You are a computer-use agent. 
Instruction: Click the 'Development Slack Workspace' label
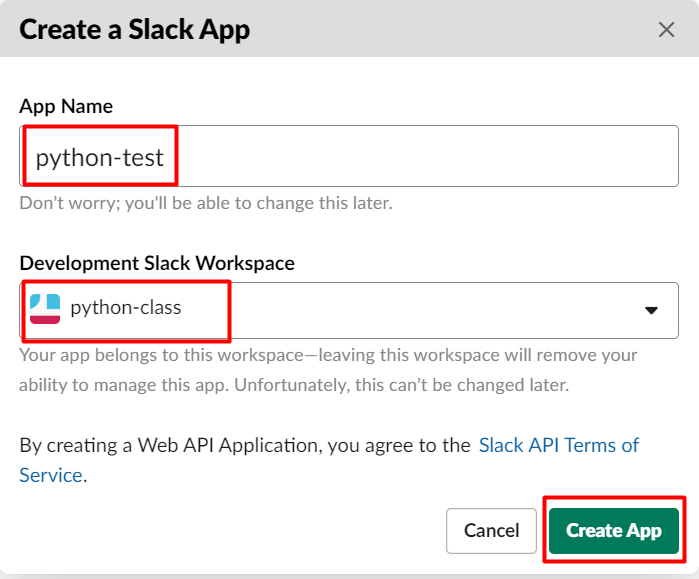157,263
